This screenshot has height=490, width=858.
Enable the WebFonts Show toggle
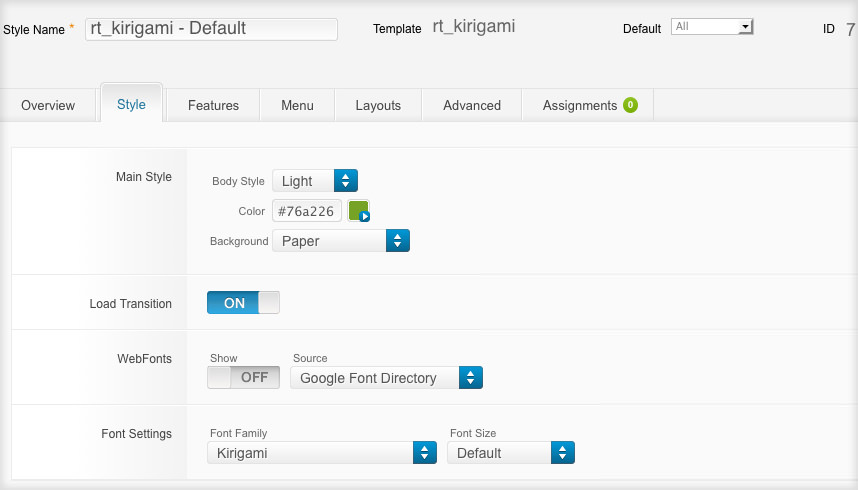point(243,378)
